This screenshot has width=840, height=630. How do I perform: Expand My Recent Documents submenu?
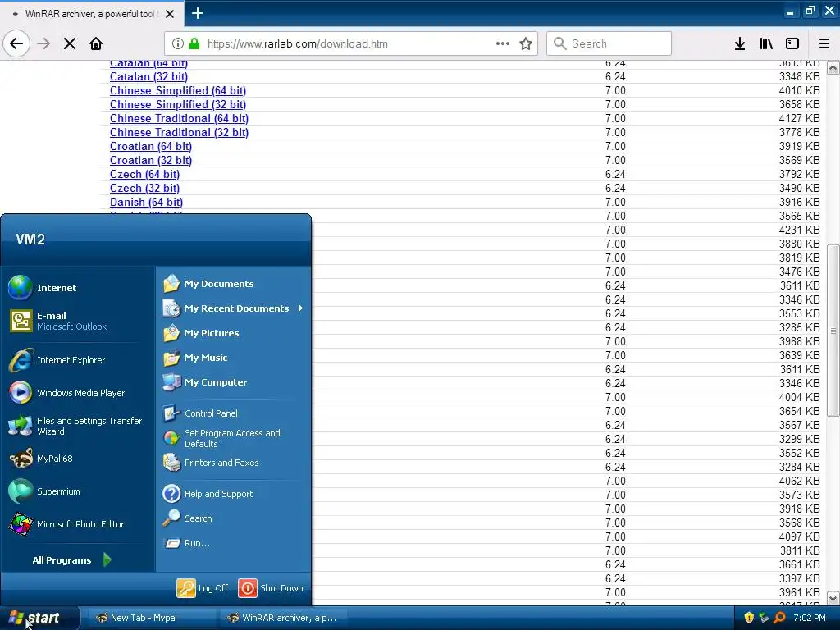pyautogui.click(x=233, y=308)
